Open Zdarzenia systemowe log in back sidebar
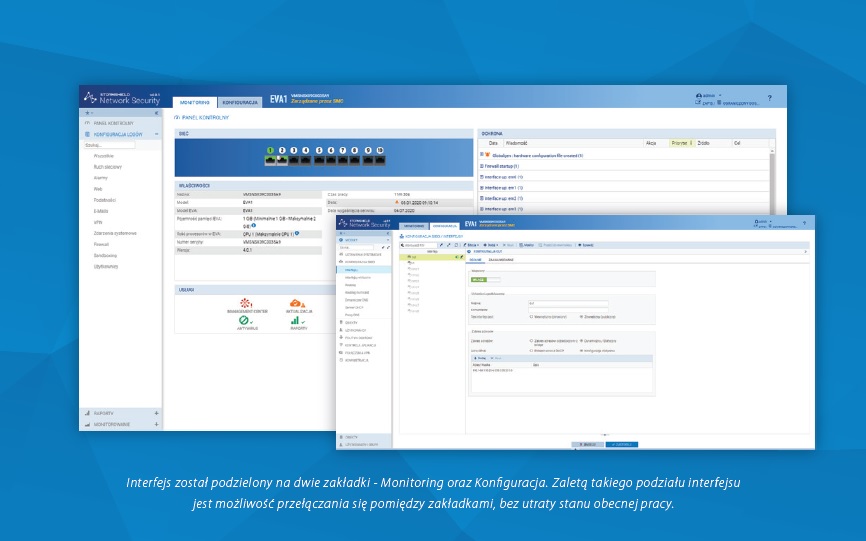Image resolution: width=866 pixels, height=541 pixels. tap(115, 234)
